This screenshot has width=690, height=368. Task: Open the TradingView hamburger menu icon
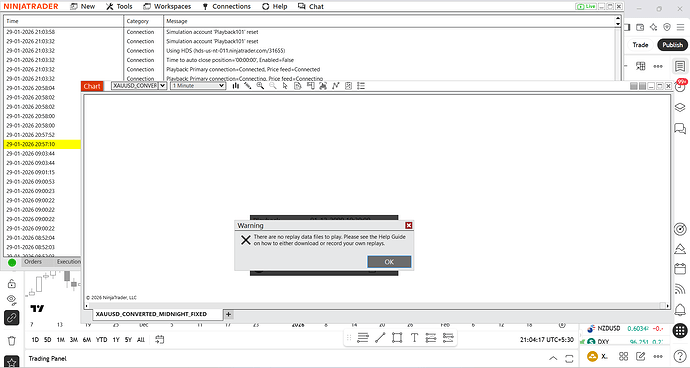coord(680,27)
